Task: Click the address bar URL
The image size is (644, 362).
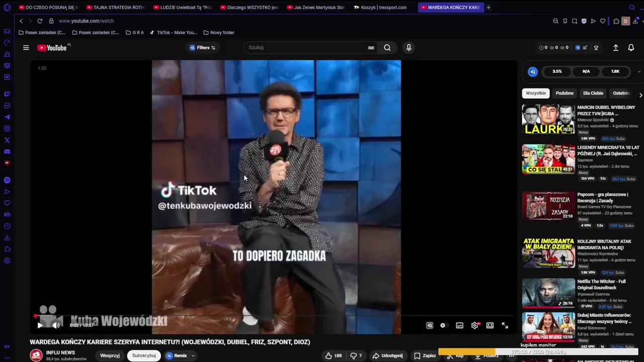Action: click(x=86, y=21)
